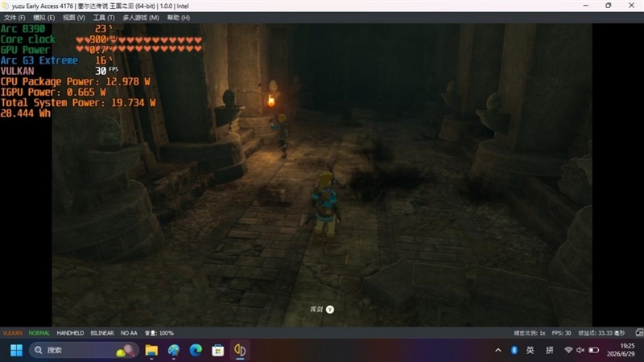Open the 文件 (F) menu
The width and height of the screenshot is (644, 362).
14,18
